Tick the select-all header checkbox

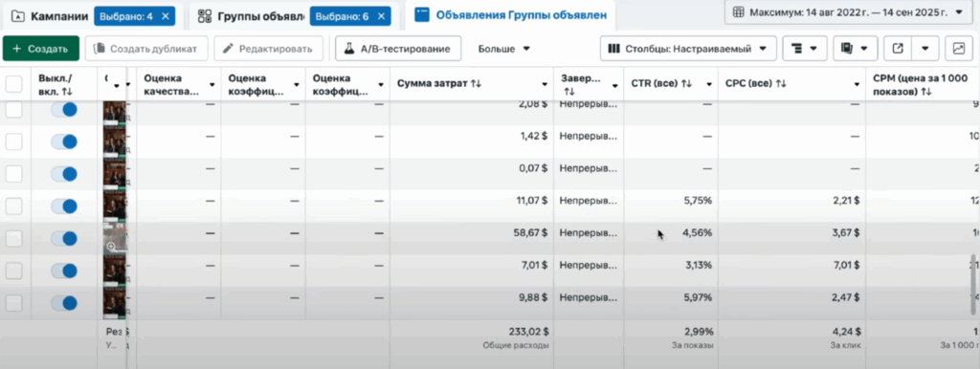coord(13,84)
